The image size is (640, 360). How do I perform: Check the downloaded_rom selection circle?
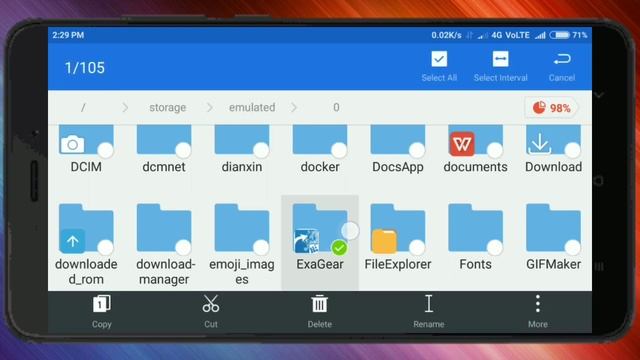[106, 247]
